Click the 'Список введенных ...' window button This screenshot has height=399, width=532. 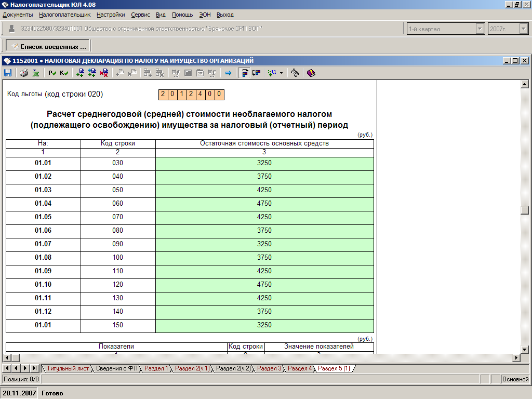click(48, 46)
